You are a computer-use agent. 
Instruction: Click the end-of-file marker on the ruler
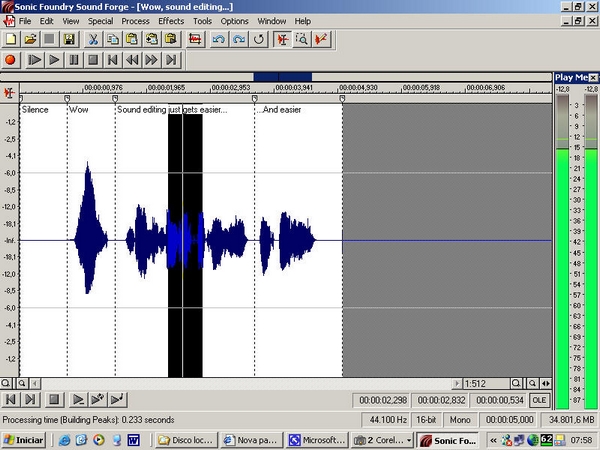pos(342,99)
